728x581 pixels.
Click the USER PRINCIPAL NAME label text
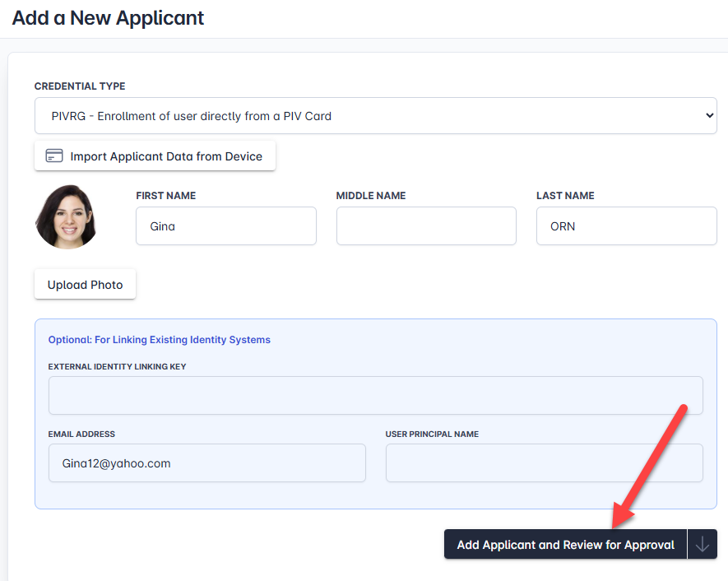[x=432, y=435]
